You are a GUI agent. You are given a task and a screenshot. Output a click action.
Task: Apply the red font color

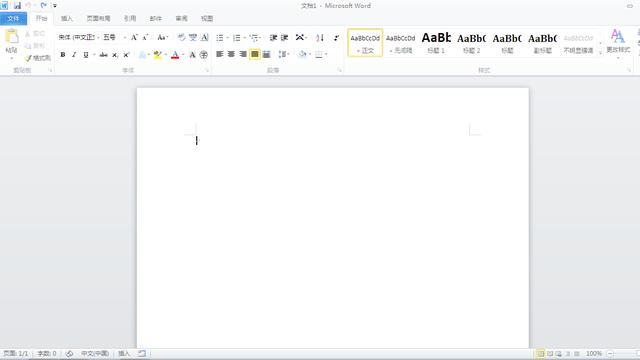pyautogui.click(x=175, y=54)
